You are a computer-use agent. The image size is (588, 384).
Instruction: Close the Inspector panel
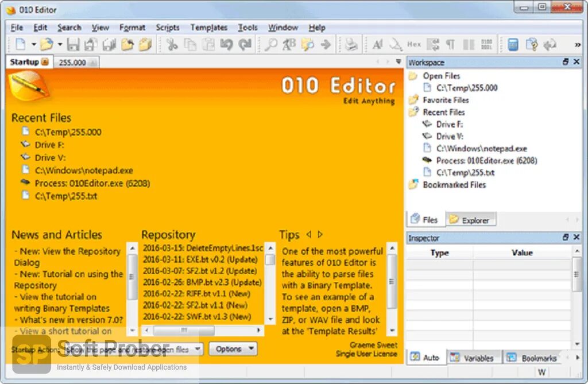[x=577, y=237]
